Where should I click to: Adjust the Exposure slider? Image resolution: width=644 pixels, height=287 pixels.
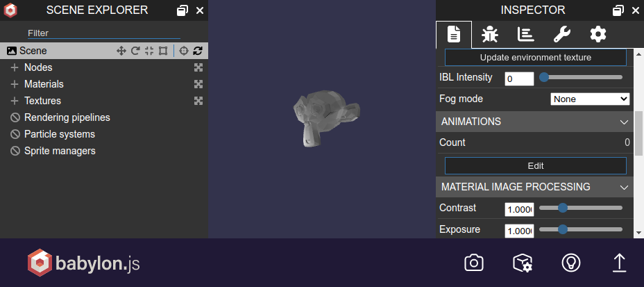click(581, 229)
